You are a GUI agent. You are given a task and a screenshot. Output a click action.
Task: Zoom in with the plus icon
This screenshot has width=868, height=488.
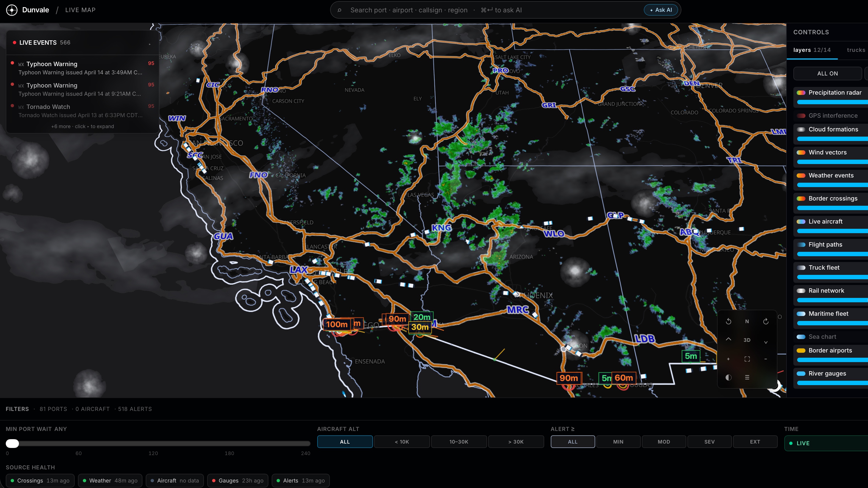(728, 359)
